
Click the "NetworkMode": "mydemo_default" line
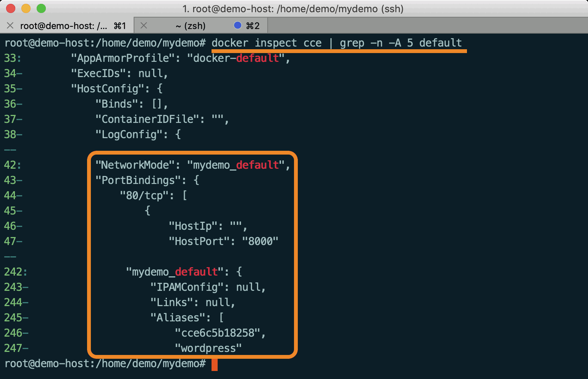[x=193, y=165]
